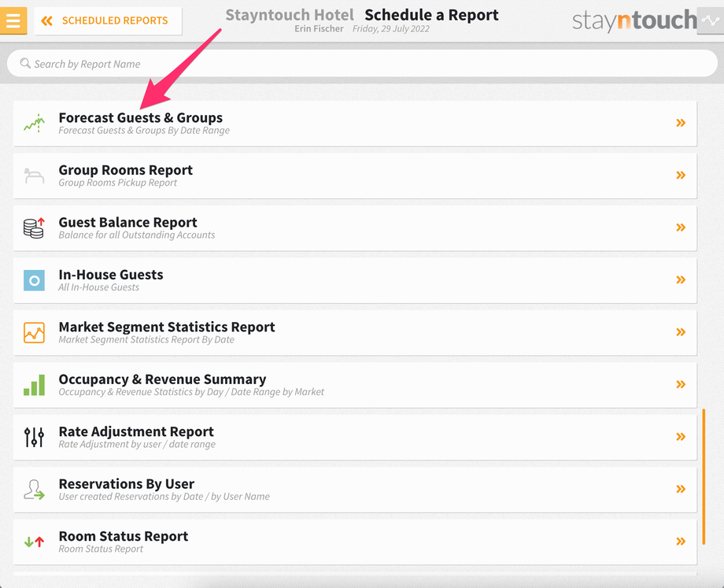Click the Guest Balance Report coins icon
This screenshot has height=588, width=724.
(34, 227)
